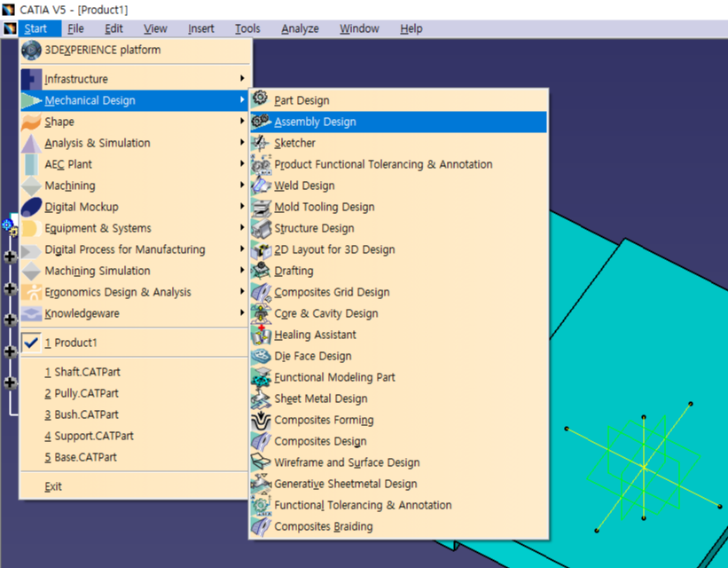Open the Edit menu
Screen dimensions: 728x568
point(114,28)
